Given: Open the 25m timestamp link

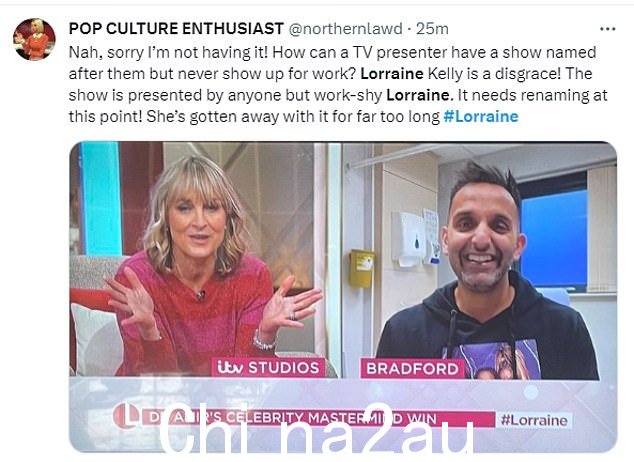Looking at the screenshot, I should [432, 29].
